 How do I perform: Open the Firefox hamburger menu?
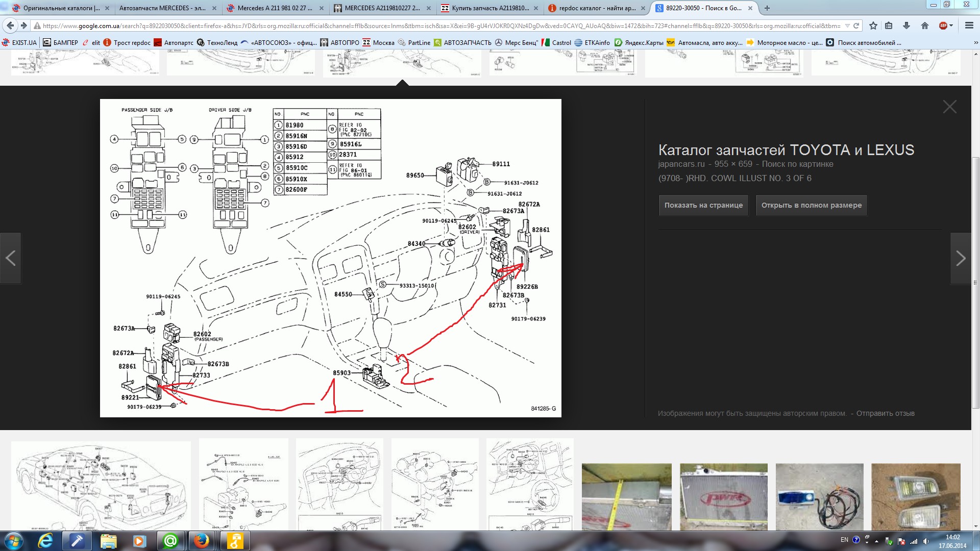tap(969, 26)
